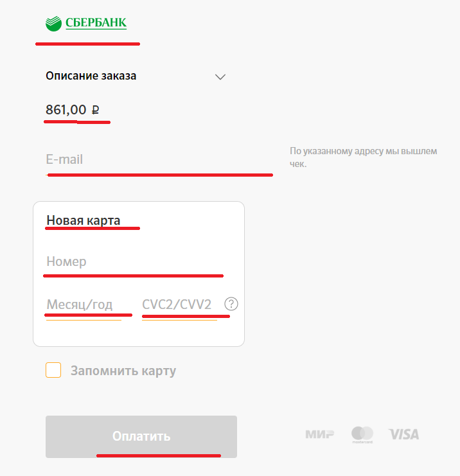Enable the Запомнить карту checkbox

click(x=53, y=371)
